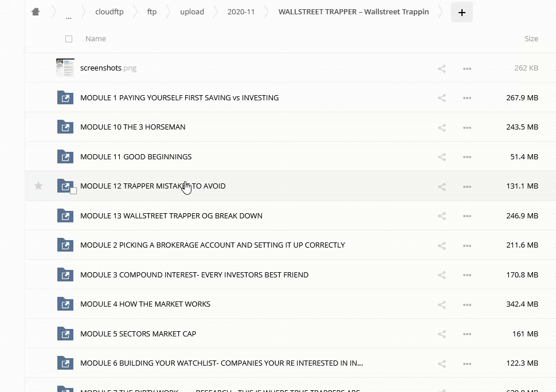Navigate to cloudftp breadcrumb

click(x=109, y=11)
